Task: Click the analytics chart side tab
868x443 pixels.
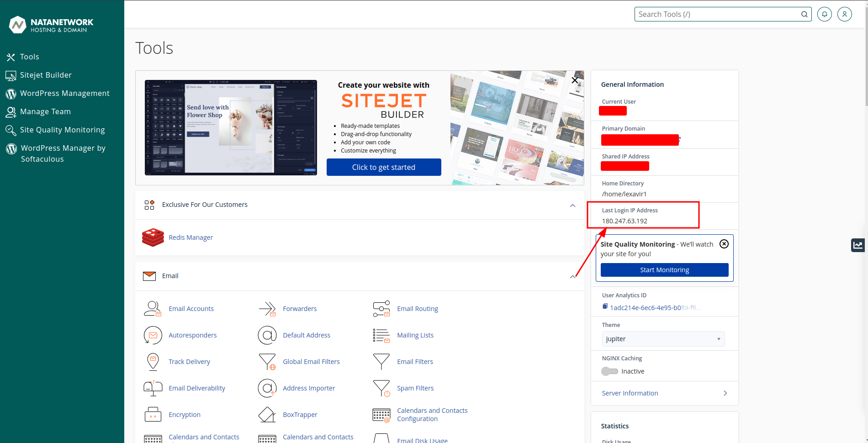Action: 858,245
